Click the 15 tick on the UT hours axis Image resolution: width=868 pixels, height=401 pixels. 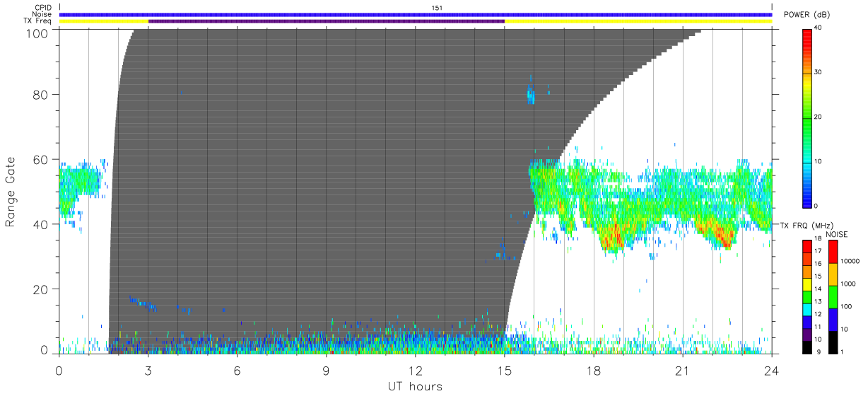pyautogui.click(x=505, y=371)
